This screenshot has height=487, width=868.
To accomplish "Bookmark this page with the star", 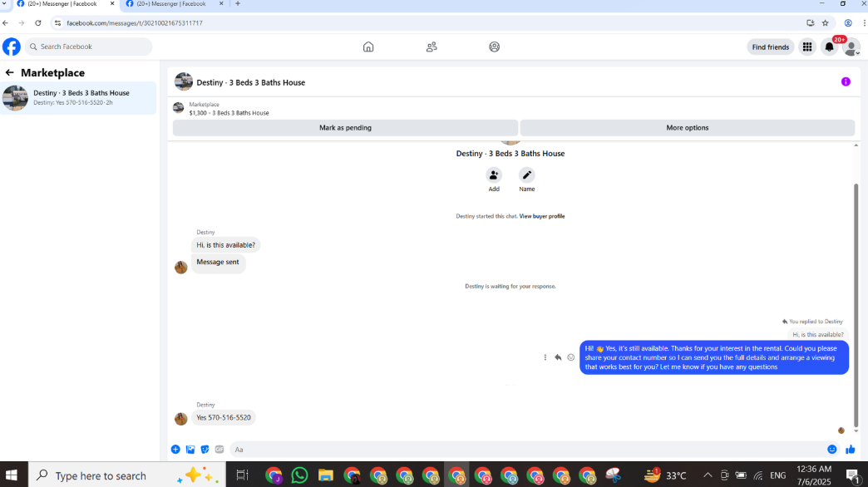I will (826, 23).
